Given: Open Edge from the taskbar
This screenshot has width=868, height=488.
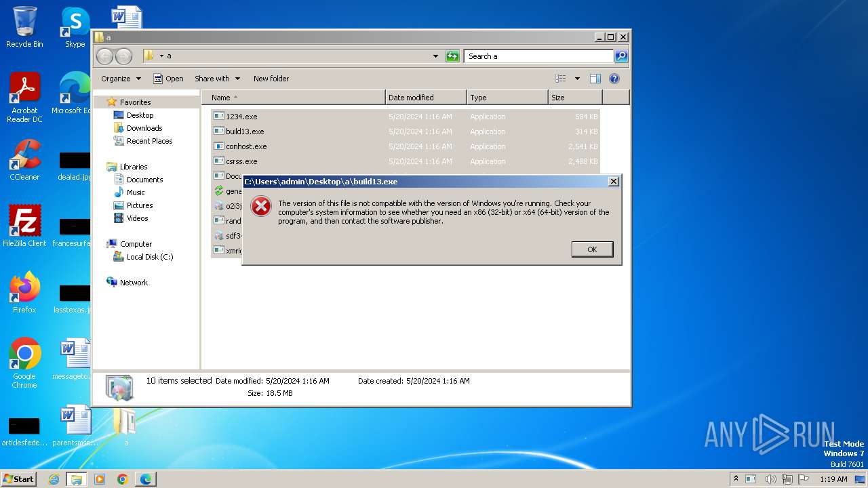Looking at the screenshot, I should coord(146,479).
